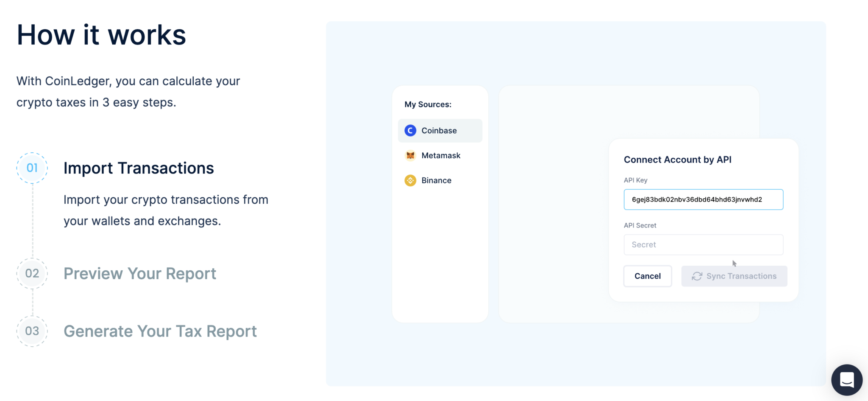The width and height of the screenshot is (868, 401).
Task: Click the step 02 circle indicator
Action: (x=32, y=273)
